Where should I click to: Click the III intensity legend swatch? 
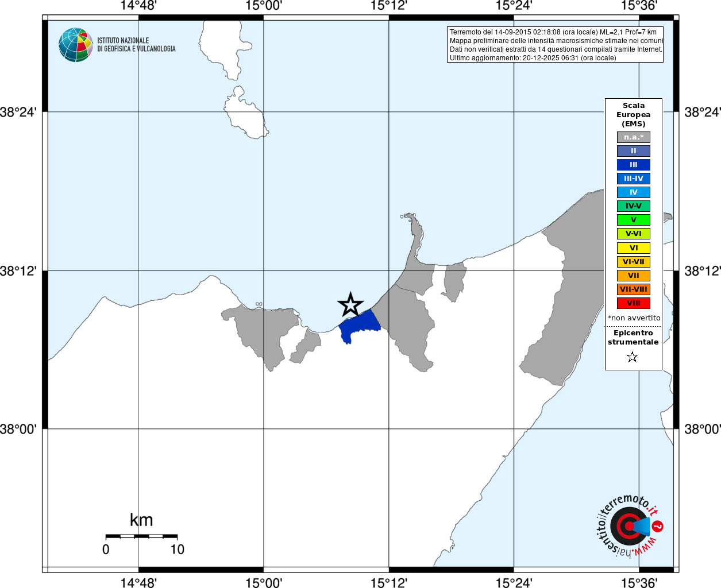634,165
